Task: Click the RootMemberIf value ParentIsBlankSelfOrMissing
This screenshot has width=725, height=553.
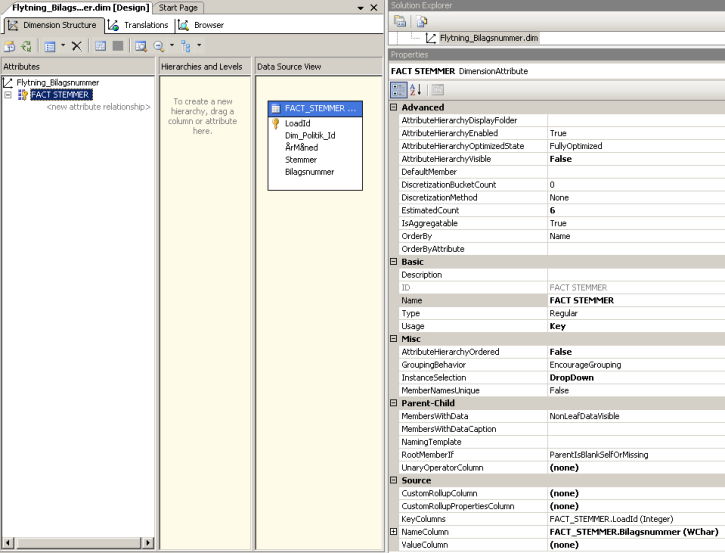Action: coord(599,455)
